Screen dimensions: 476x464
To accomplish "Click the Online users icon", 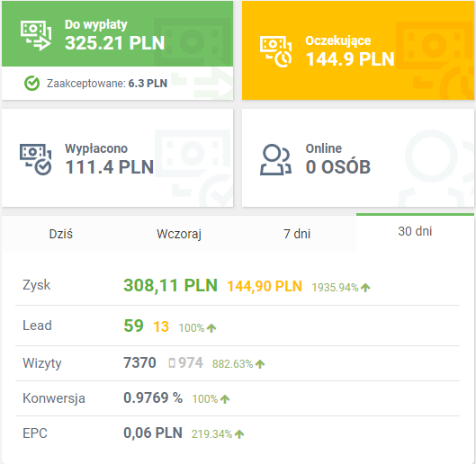I will 275,159.
